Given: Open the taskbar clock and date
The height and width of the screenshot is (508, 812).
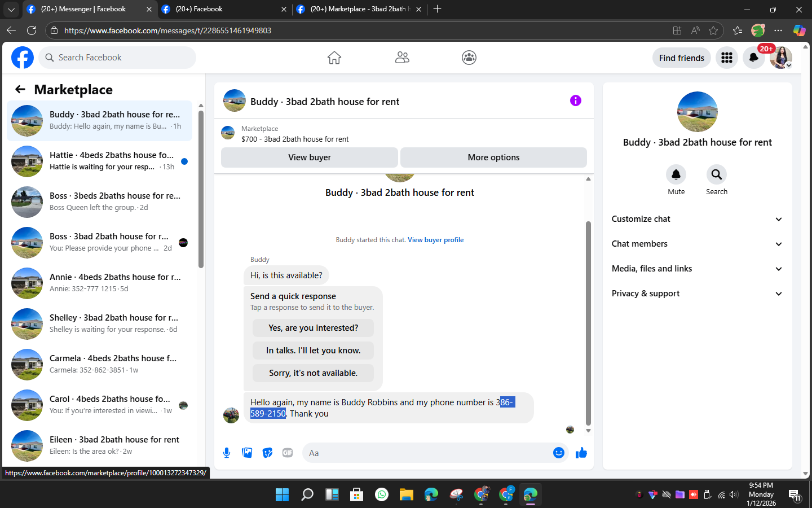Looking at the screenshot, I should (x=761, y=494).
